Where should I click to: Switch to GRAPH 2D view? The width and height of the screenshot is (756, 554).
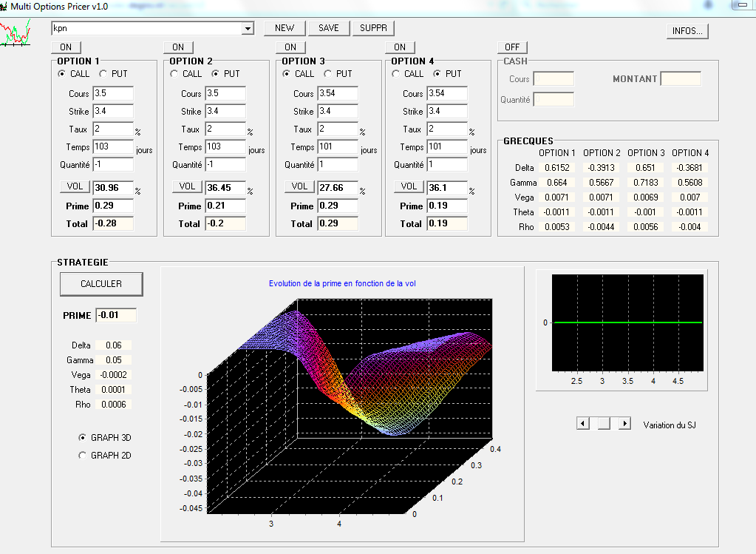[x=82, y=456]
